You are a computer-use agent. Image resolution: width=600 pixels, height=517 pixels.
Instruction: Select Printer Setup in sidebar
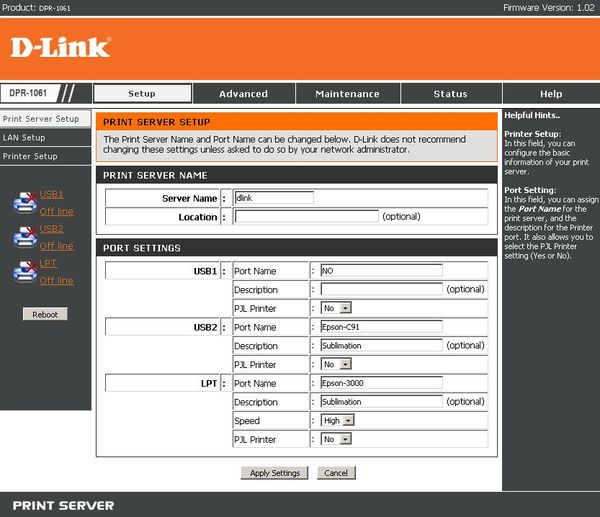pos(45,157)
